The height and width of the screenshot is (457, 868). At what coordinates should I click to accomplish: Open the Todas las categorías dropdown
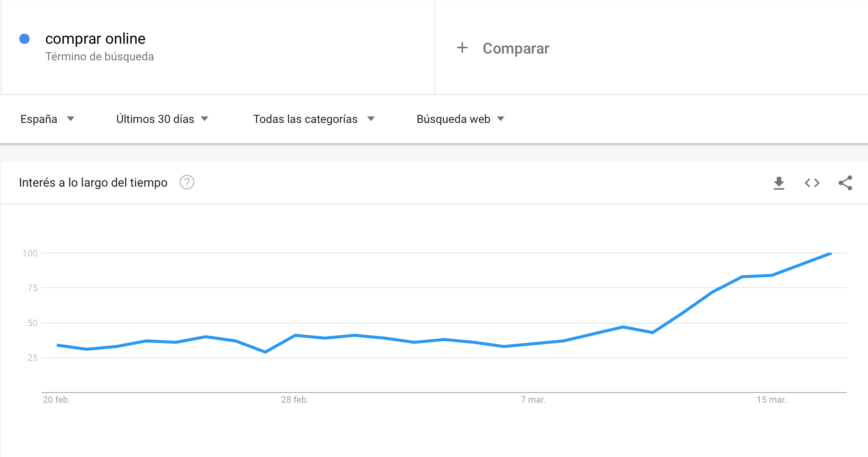tap(314, 119)
